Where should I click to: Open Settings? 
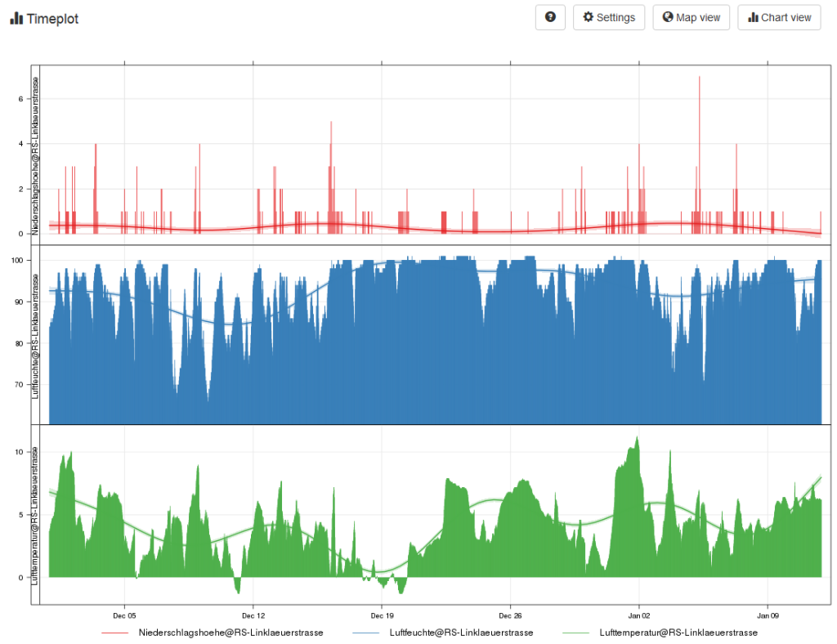click(x=608, y=18)
